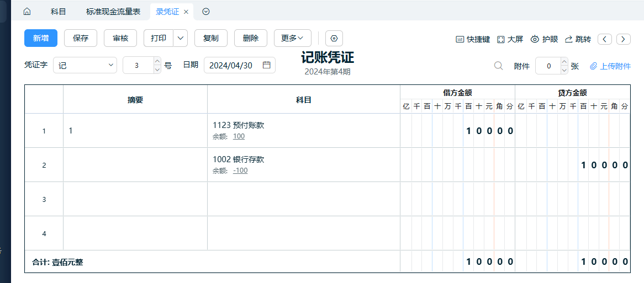The width and height of the screenshot is (644, 283).
Task: Switch to the 科目 tab
Action: tap(58, 12)
